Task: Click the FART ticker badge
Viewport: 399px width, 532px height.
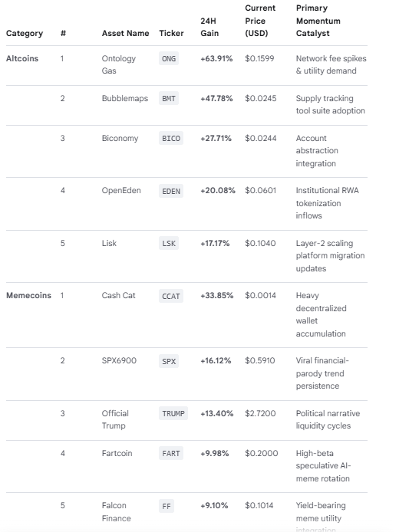Action: pos(171,453)
